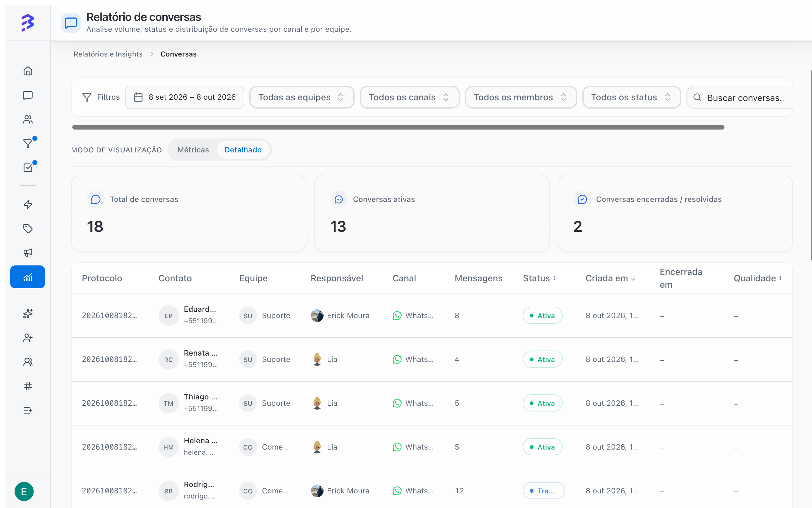
Task: Click the Buscar conversas search field
Action: point(740,97)
